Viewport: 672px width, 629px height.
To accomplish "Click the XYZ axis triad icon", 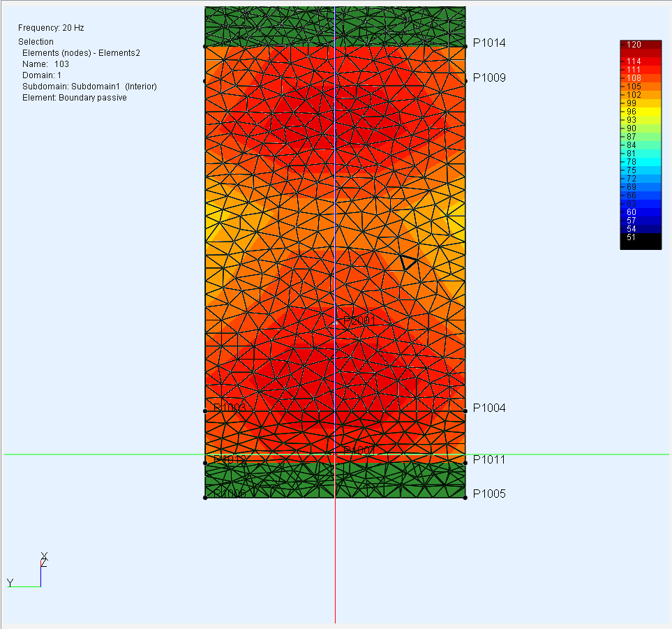I will 28,572.
